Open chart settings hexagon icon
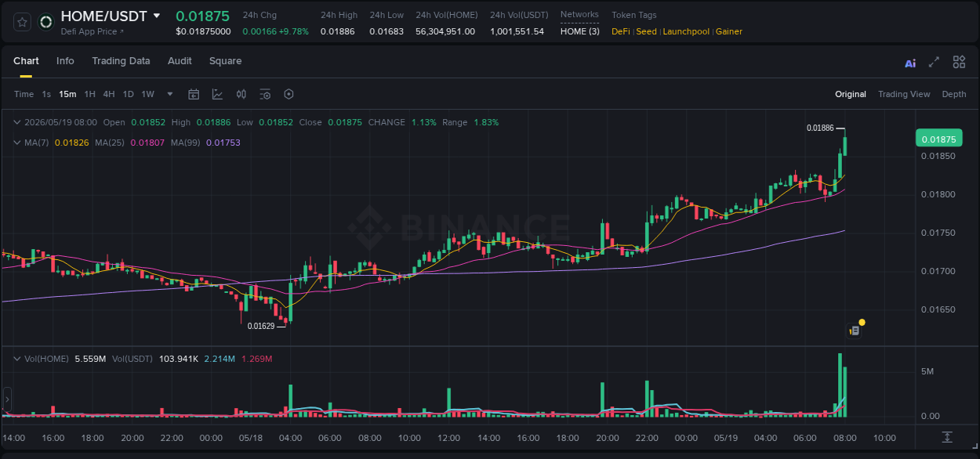Viewport: 980px width, 459px height. pyautogui.click(x=289, y=94)
